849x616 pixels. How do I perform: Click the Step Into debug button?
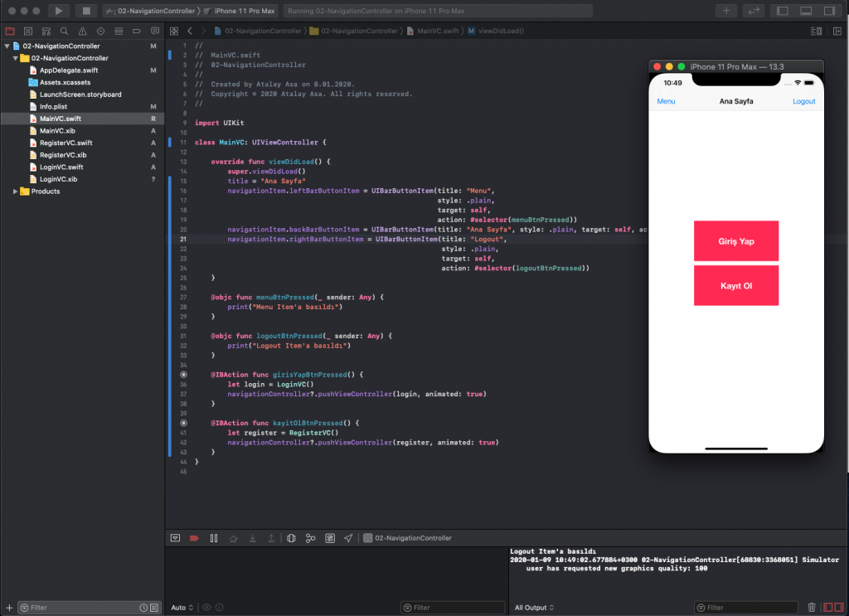coord(252,538)
